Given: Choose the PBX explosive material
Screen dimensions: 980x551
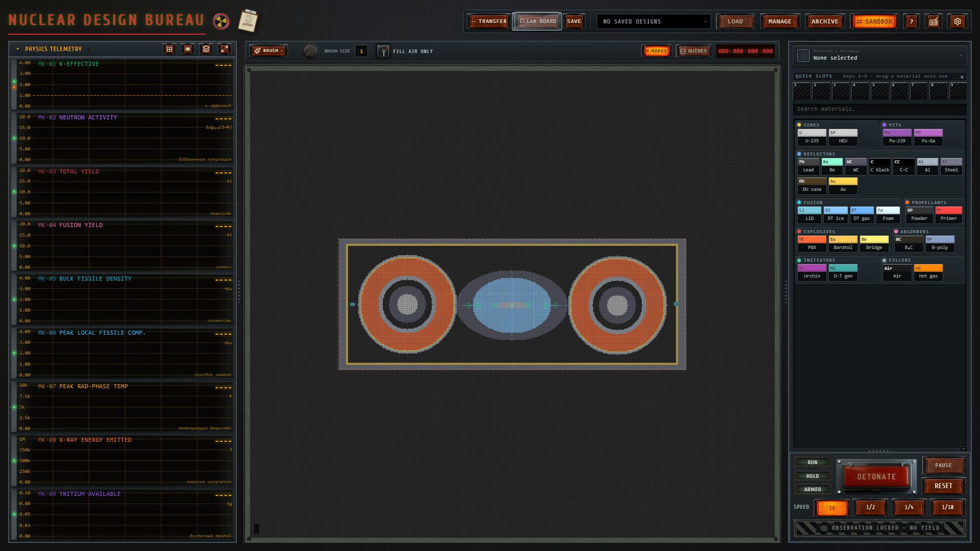Looking at the screenshot, I should tap(812, 243).
